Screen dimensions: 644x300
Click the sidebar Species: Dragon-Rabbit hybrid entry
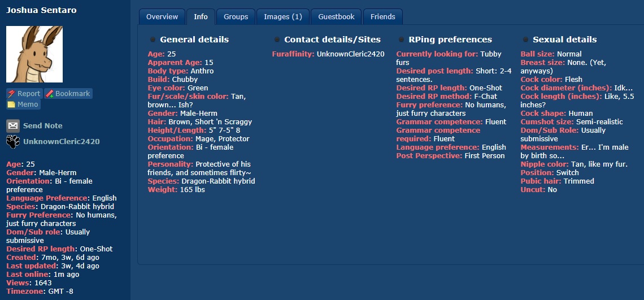pyautogui.click(x=60, y=206)
